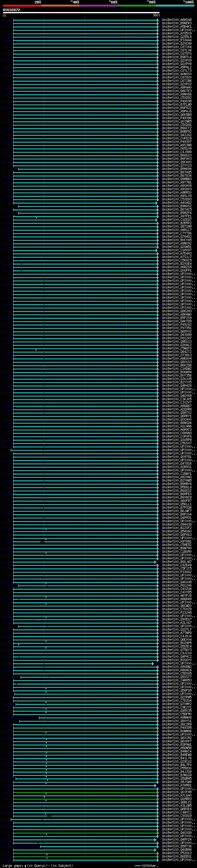Select the orange ~40% identity color band
197x868 pixels.
60,6
